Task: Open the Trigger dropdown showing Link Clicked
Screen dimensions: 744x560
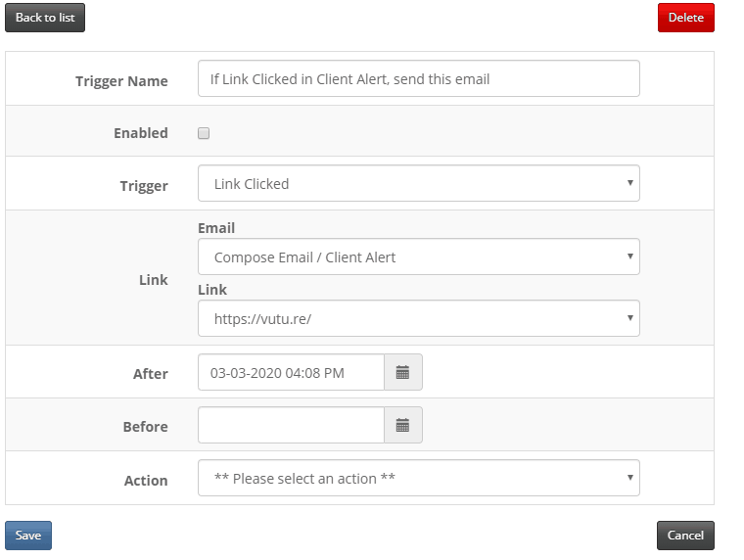Action: pos(419,183)
